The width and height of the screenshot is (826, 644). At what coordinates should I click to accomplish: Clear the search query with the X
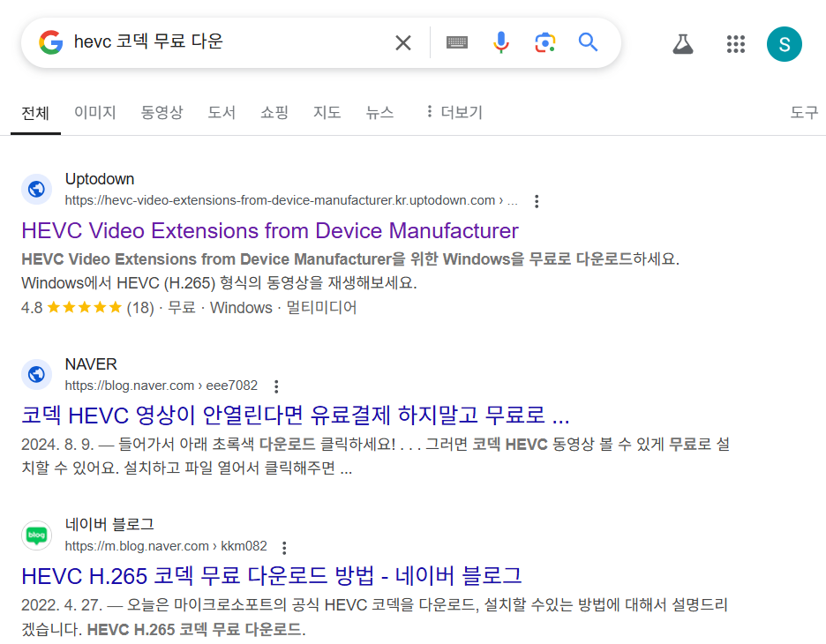[403, 42]
